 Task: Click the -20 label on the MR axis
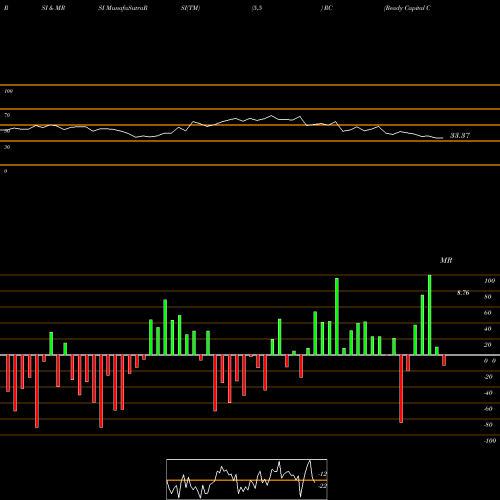(488, 377)
